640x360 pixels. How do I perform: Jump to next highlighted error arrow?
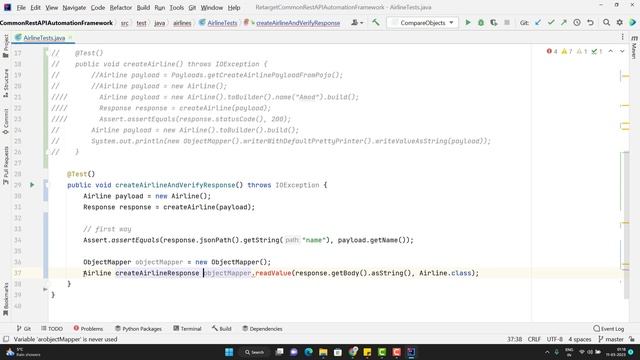pyautogui.click(x=622, y=51)
